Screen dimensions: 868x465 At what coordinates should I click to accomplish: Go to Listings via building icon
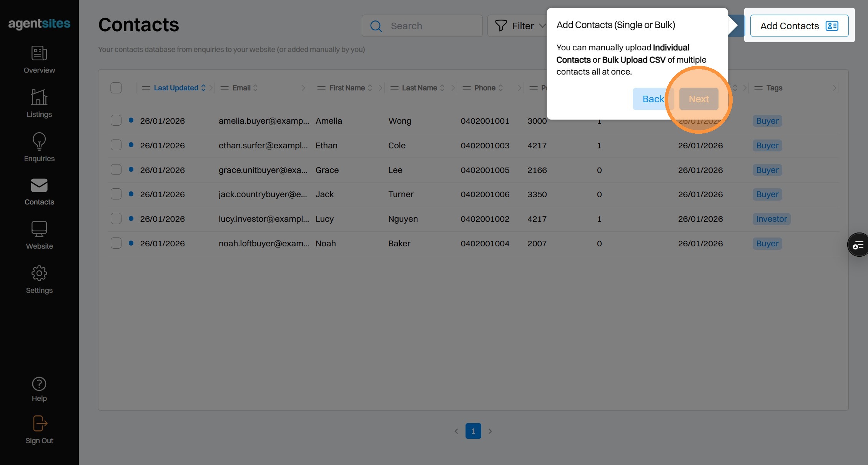click(x=39, y=97)
